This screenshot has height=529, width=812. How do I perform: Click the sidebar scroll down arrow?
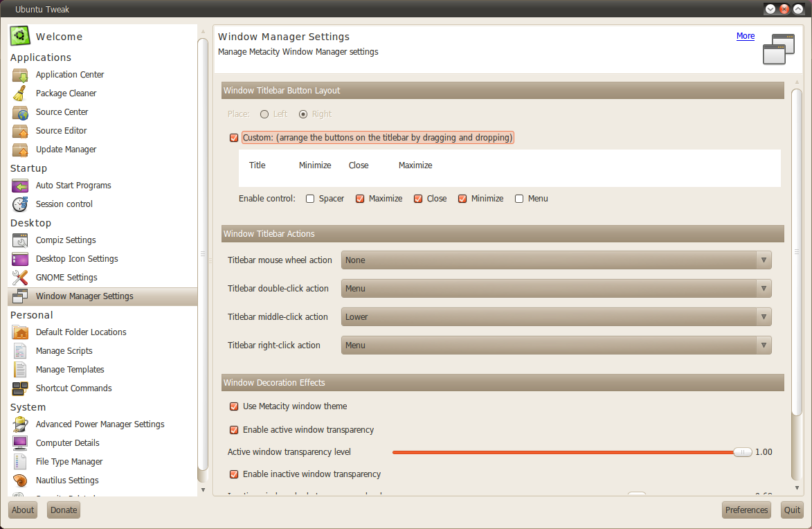click(203, 490)
